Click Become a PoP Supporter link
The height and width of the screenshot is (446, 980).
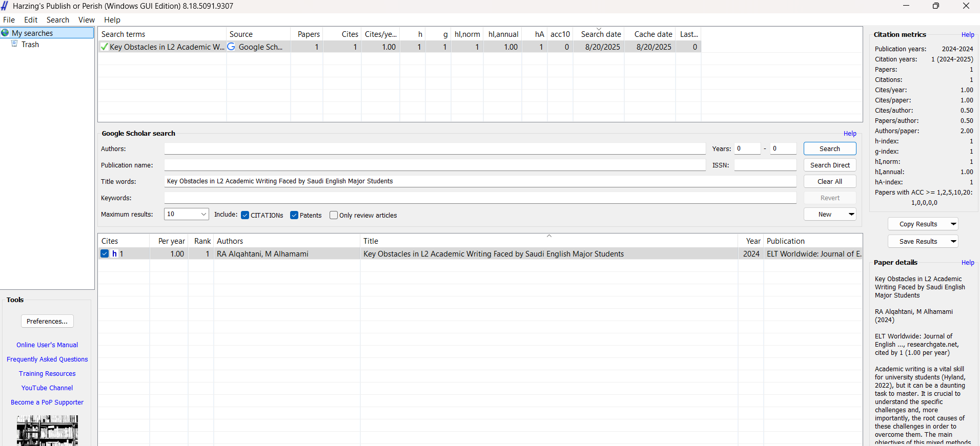point(47,402)
